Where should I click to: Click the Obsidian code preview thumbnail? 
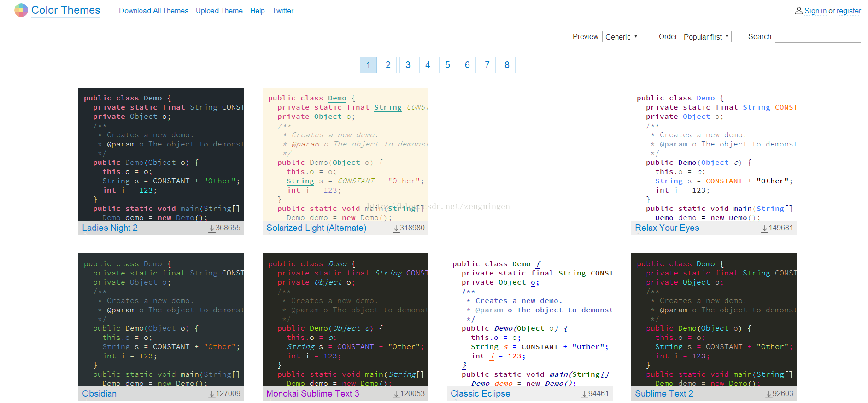[x=161, y=320]
